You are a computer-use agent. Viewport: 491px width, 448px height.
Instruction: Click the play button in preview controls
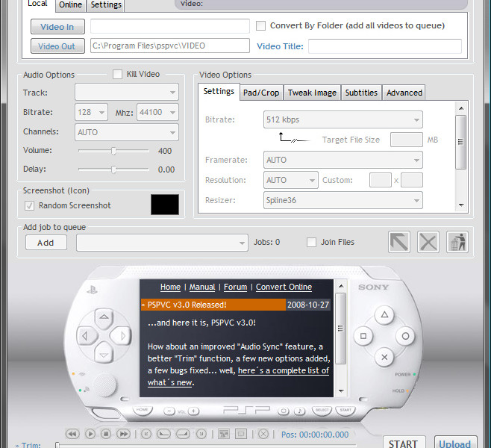click(x=90, y=434)
